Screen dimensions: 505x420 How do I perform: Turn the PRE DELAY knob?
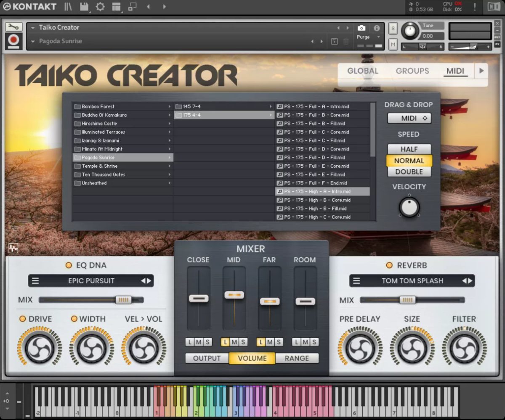pos(360,348)
